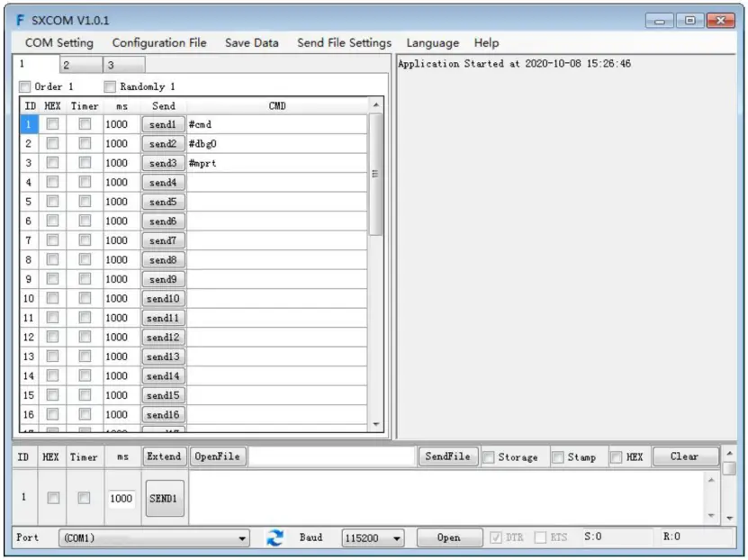Check the Stamp option
Image resolution: width=748 pixels, height=560 pixels.
pos(558,457)
